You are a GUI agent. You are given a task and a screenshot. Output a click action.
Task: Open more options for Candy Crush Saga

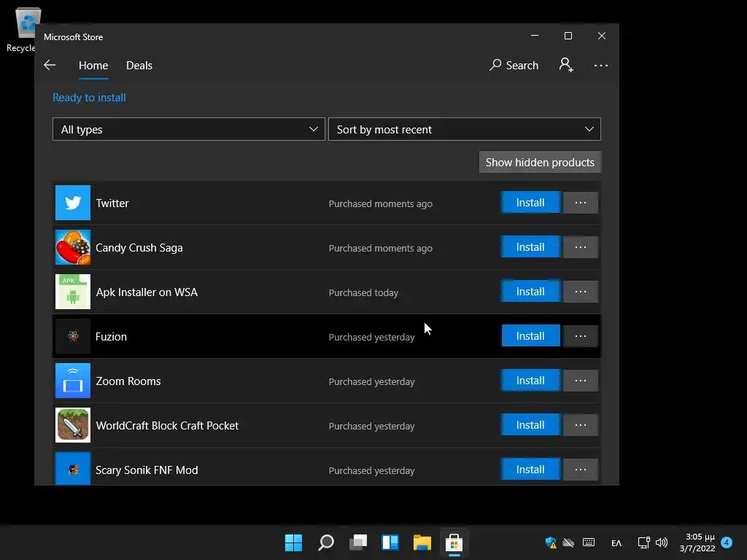[x=580, y=247]
